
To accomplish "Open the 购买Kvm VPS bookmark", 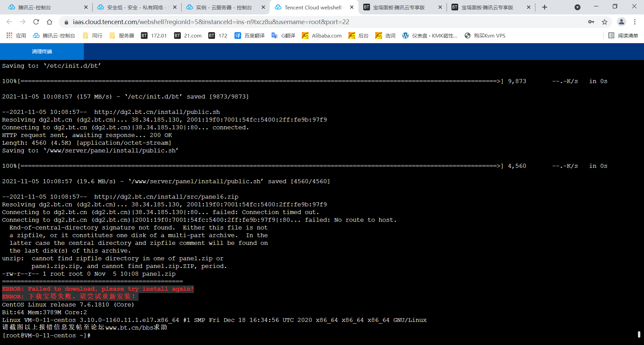I will (485, 36).
